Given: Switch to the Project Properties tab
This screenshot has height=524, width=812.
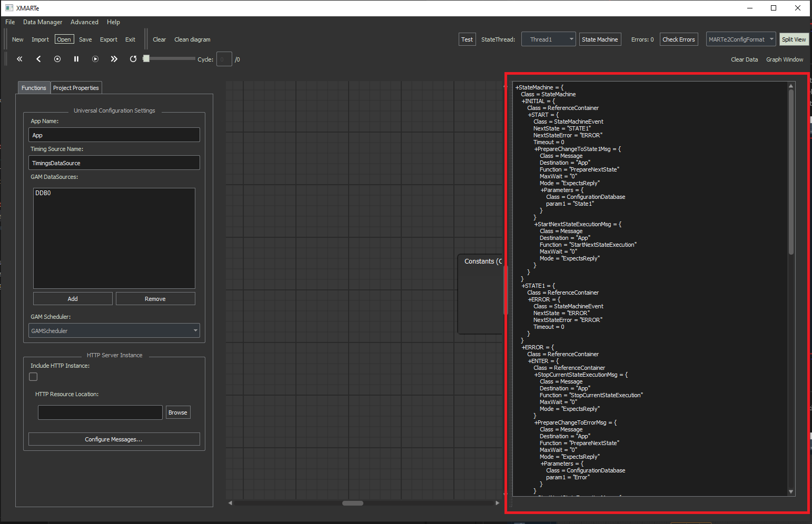Looking at the screenshot, I should coord(76,88).
